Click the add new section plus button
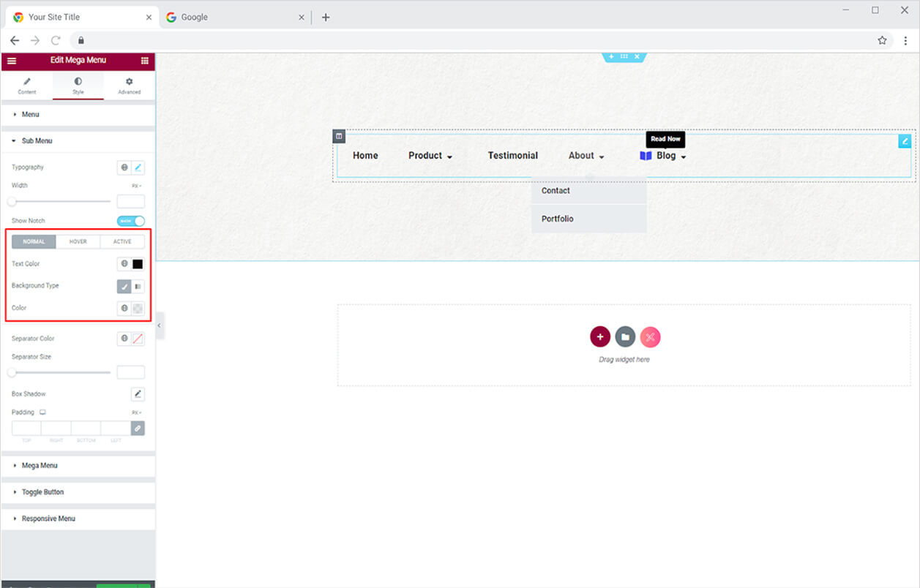The height and width of the screenshot is (588, 920). (599, 336)
